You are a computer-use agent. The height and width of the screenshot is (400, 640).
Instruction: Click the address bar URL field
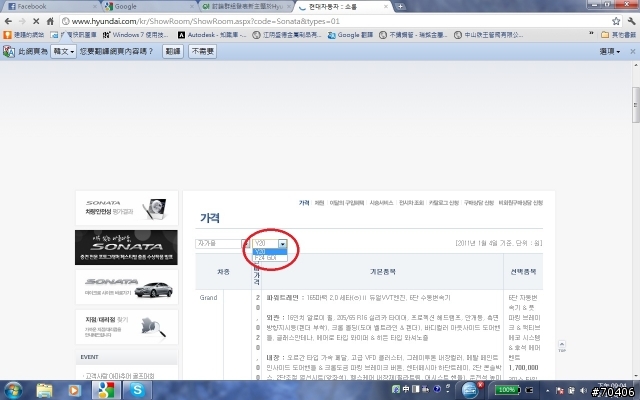[x=335, y=21]
